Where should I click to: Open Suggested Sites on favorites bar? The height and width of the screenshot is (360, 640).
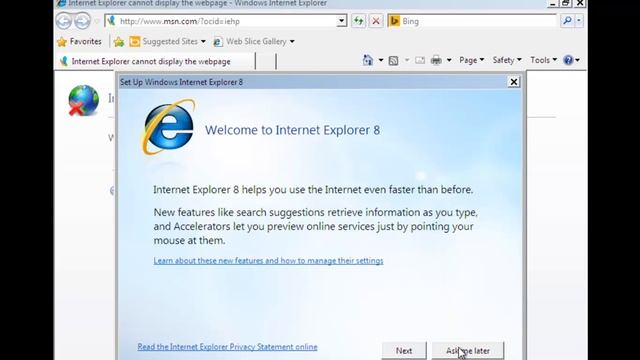coord(167,42)
